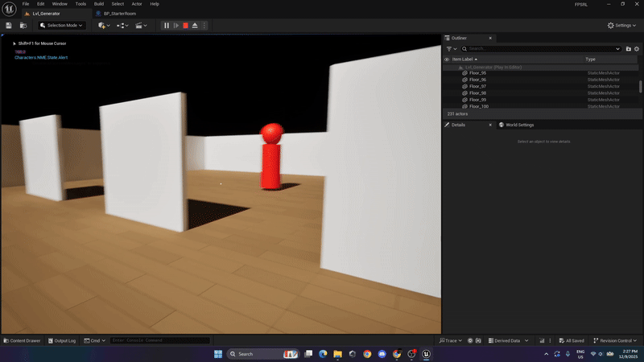Stop the play session with red square
Viewport: 644px width, 362px height.
tap(185, 25)
